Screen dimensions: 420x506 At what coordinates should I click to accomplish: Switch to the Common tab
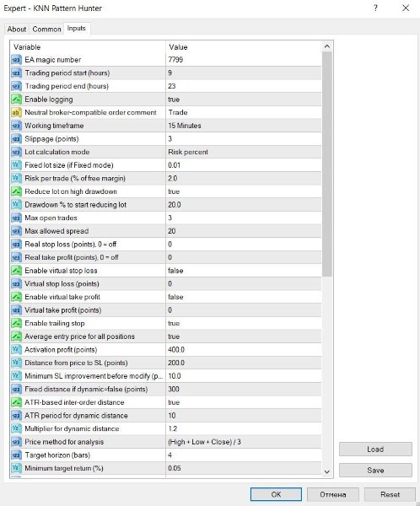click(46, 29)
